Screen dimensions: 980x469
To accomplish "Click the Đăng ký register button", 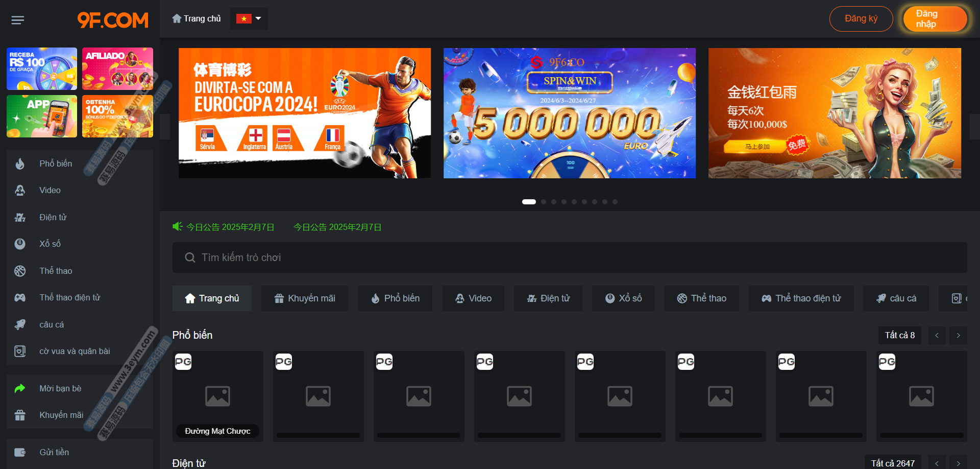I will coord(861,19).
